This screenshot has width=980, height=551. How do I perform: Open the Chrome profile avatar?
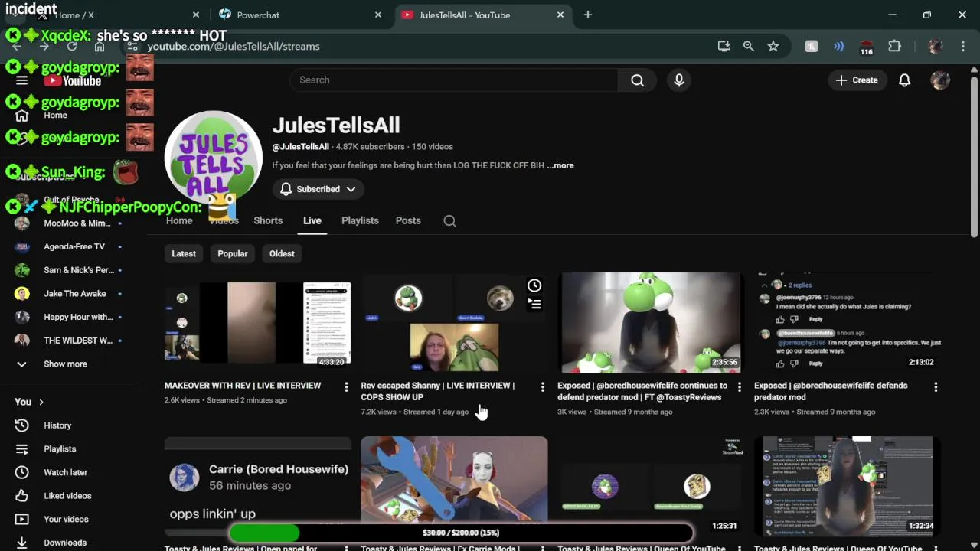pyautogui.click(x=935, y=47)
